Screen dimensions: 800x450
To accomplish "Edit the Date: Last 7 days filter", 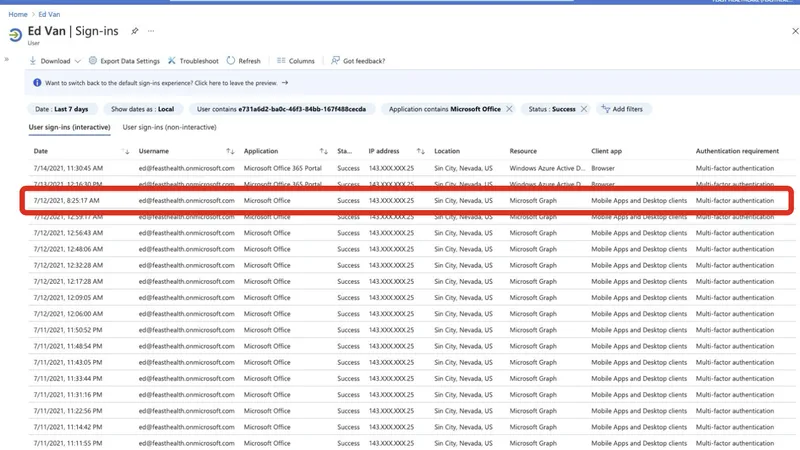I will coord(61,109).
